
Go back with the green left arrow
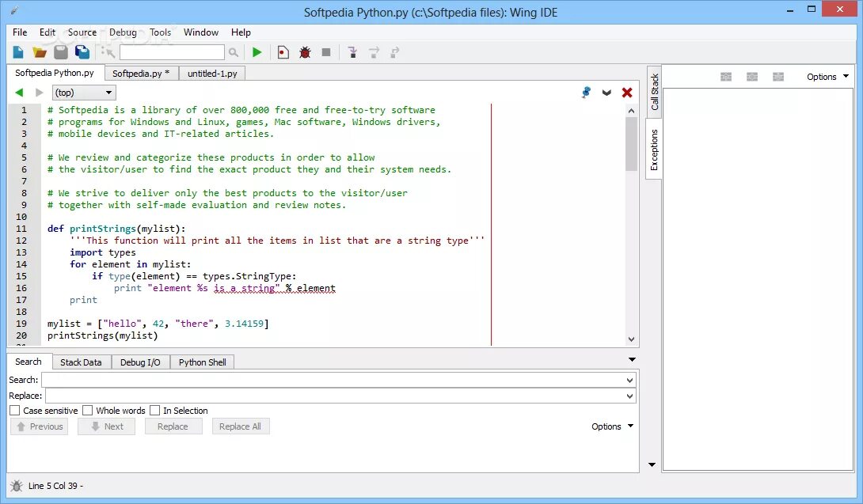(x=19, y=93)
